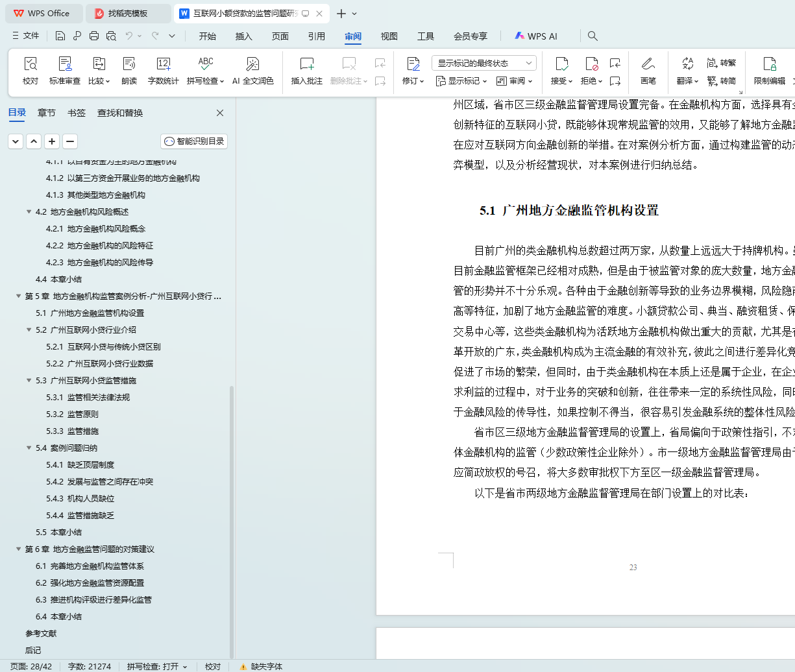Collapse 5.3 广州互联网小贷监管措施 node
795x672 pixels.
coord(29,381)
